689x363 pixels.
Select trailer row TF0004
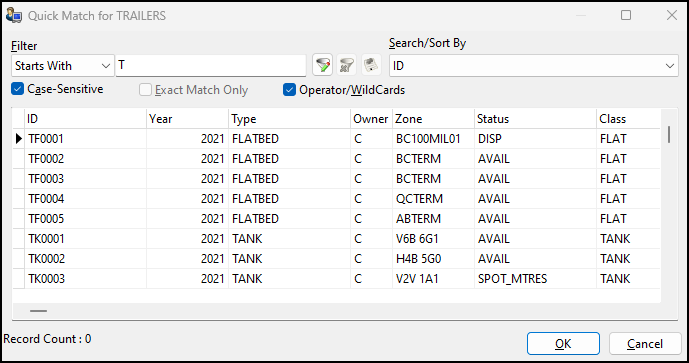coord(336,199)
